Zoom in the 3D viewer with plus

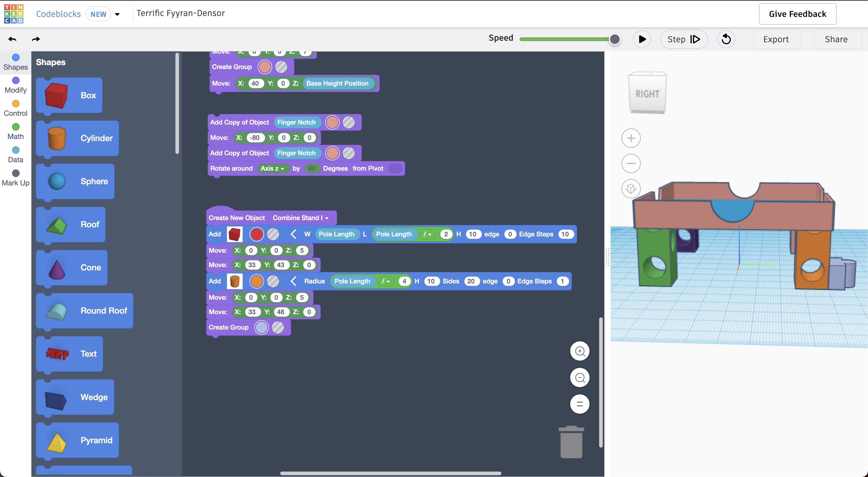coord(631,138)
